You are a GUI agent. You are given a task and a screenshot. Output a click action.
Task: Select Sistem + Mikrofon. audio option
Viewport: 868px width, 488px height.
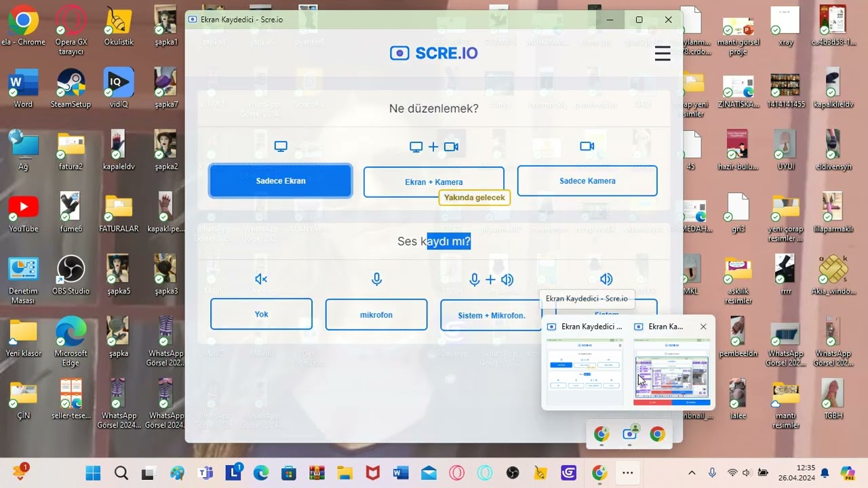click(x=491, y=315)
